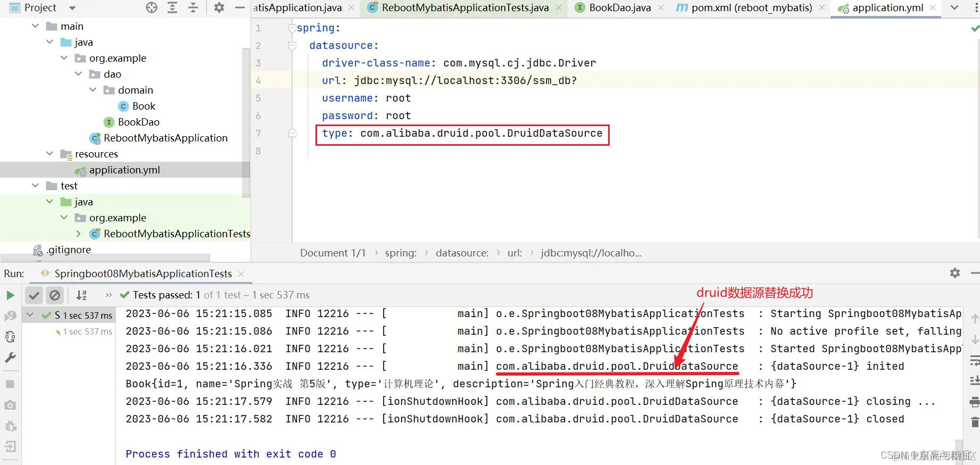Fold the datasource block in gutter
The width and height of the screenshot is (980, 465).
[292, 46]
